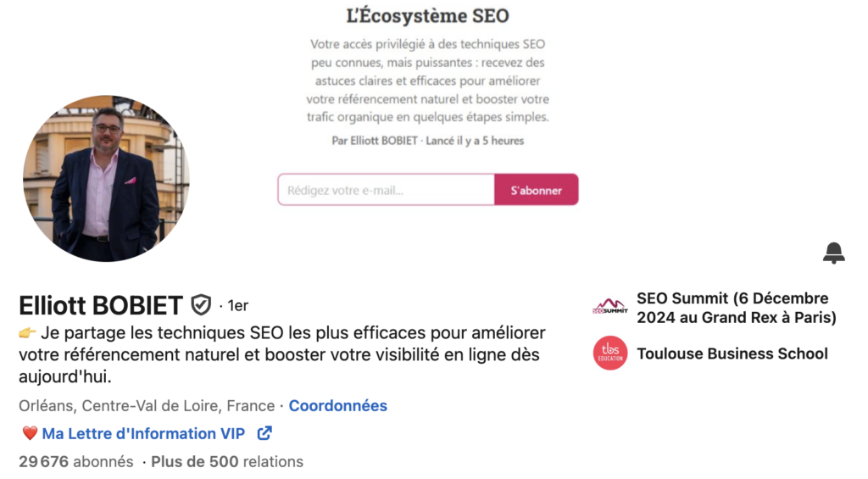This screenshot has width=868, height=479.
Task: Select the Toulouse Business School link
Action: [732, 354]
